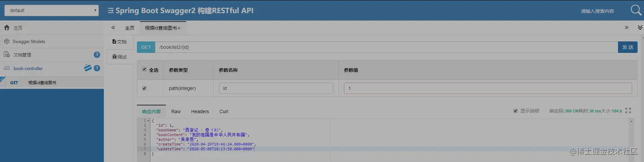
Task: Click the badge showing 3 on 文档管理
Action: (x=97, y=54)
